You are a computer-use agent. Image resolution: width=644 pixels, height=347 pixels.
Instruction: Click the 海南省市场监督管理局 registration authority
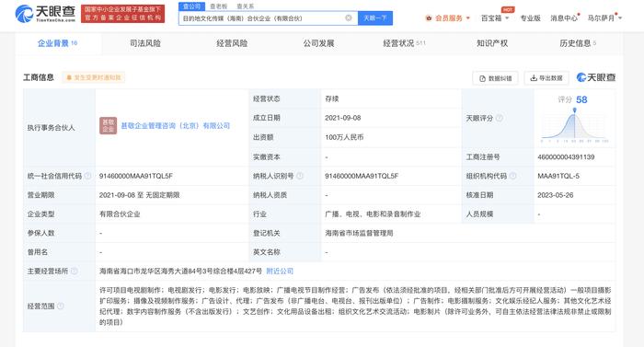(359, 233)
